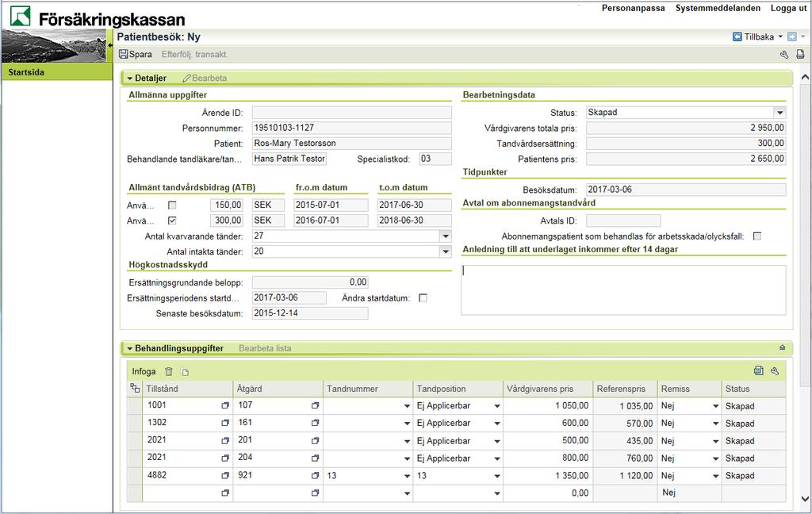Open value help for Tillstånd 4882

click(225, 475)
